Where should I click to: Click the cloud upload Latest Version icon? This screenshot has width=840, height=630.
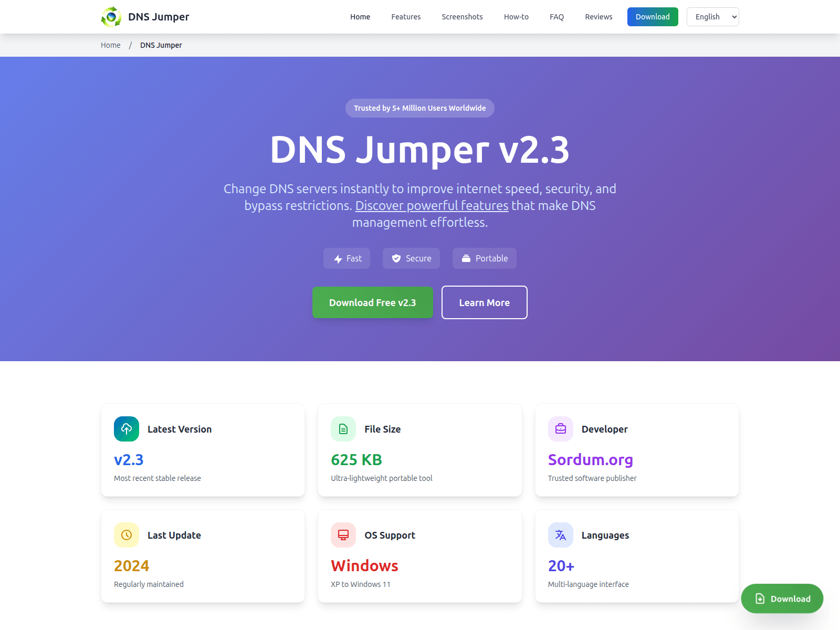pyautogui.click(x=127, y=429)
